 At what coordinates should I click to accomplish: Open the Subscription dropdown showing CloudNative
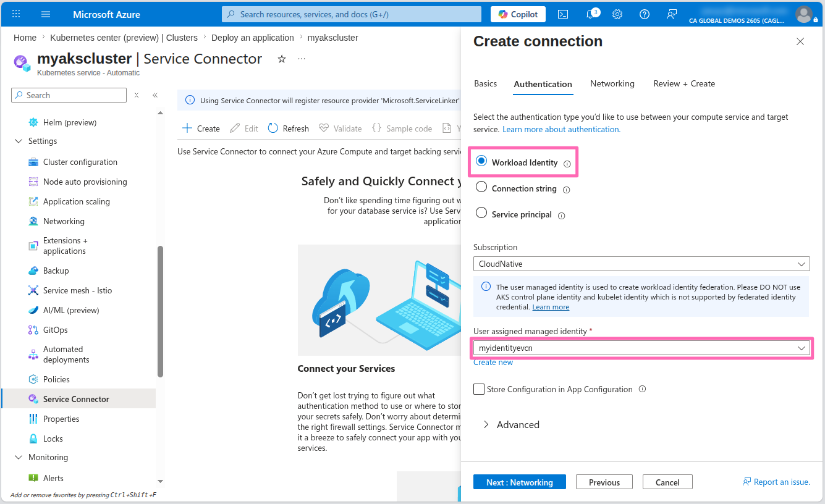pyautogui.click(x=641, y=264)
